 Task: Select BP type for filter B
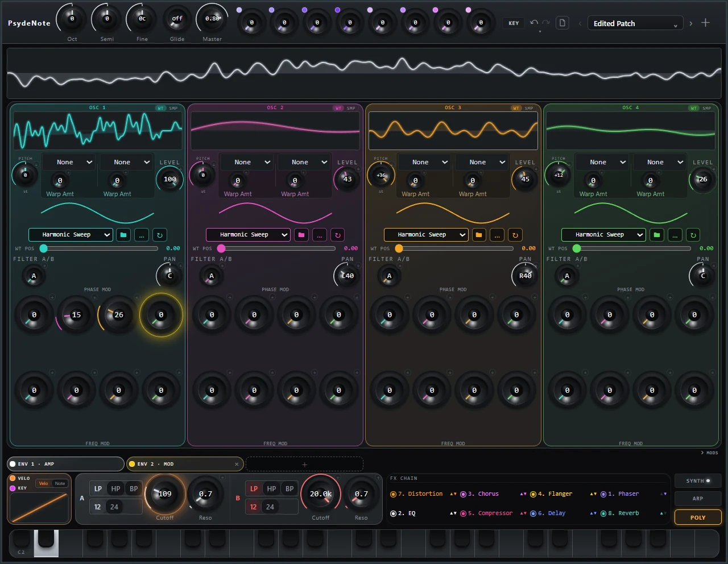click(x=289, y=489)
